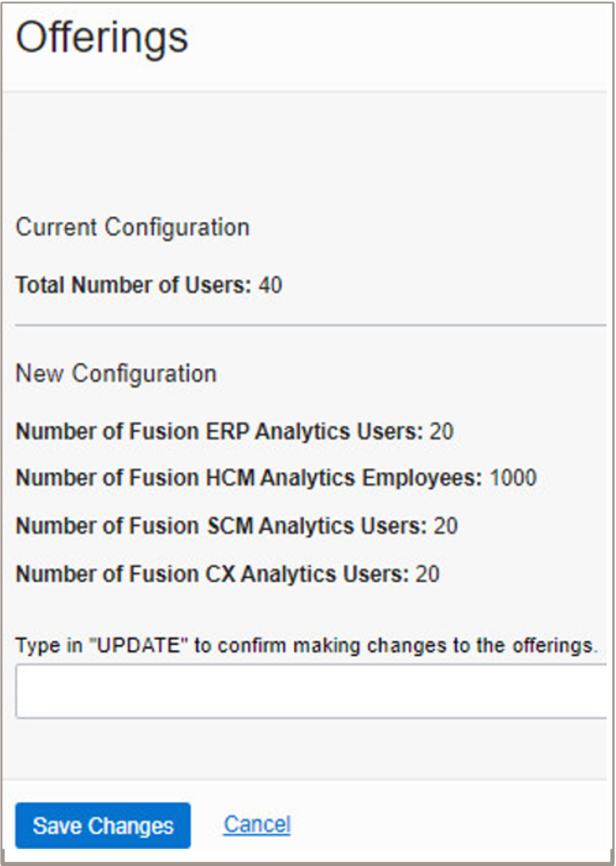The height and width of the screenshot is (866, 616).
Task: Select the CX Analytics users value 20
Action: [427, 574]
